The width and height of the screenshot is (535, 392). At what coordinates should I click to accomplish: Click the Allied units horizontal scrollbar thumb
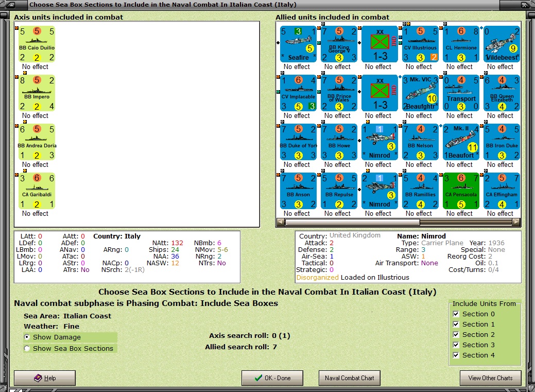tap(352, 223)
